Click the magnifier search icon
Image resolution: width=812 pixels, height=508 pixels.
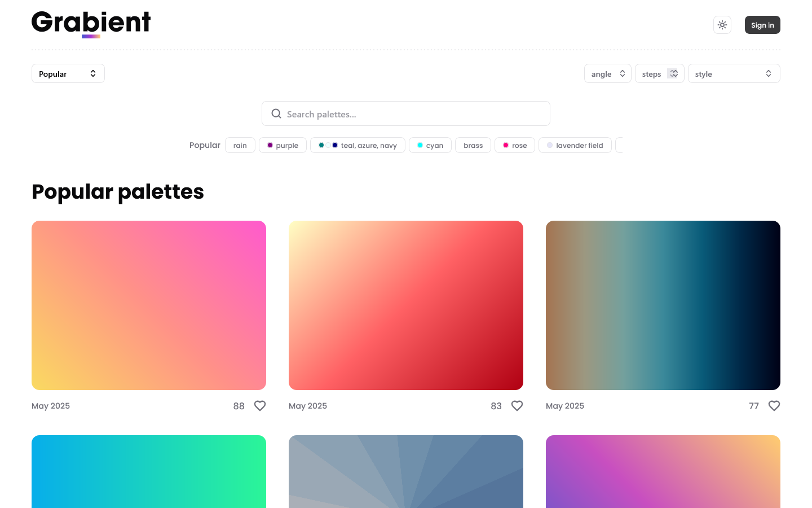[276, 113]
